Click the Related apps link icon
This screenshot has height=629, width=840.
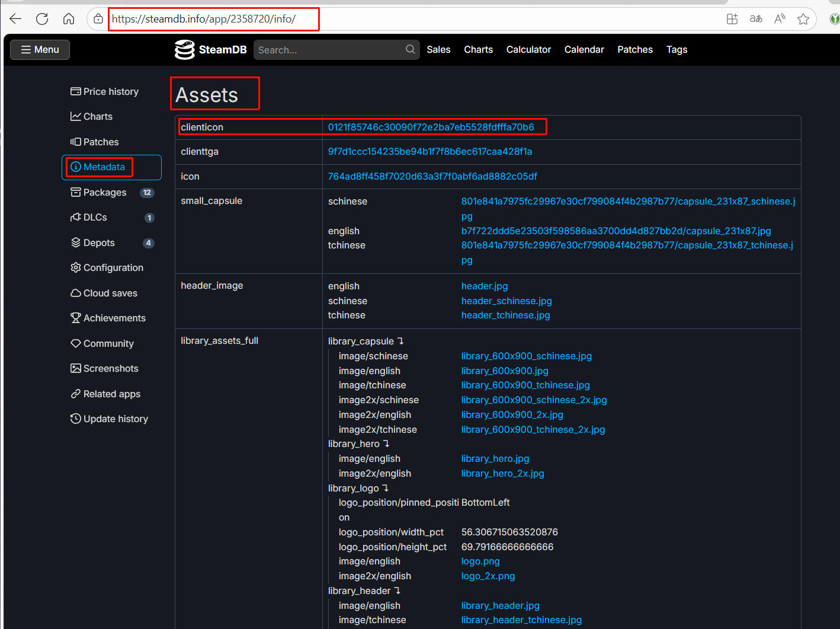76,394
